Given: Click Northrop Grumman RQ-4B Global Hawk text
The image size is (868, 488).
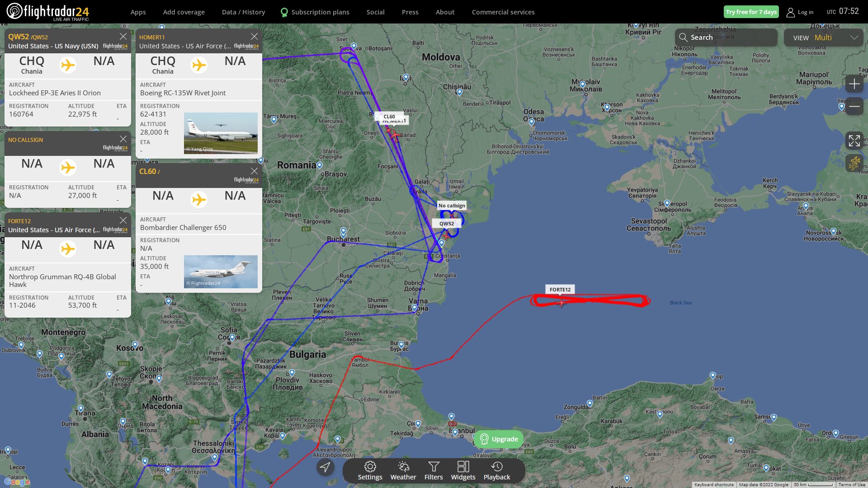Looking at the screenshot, I should pos(62,281).
